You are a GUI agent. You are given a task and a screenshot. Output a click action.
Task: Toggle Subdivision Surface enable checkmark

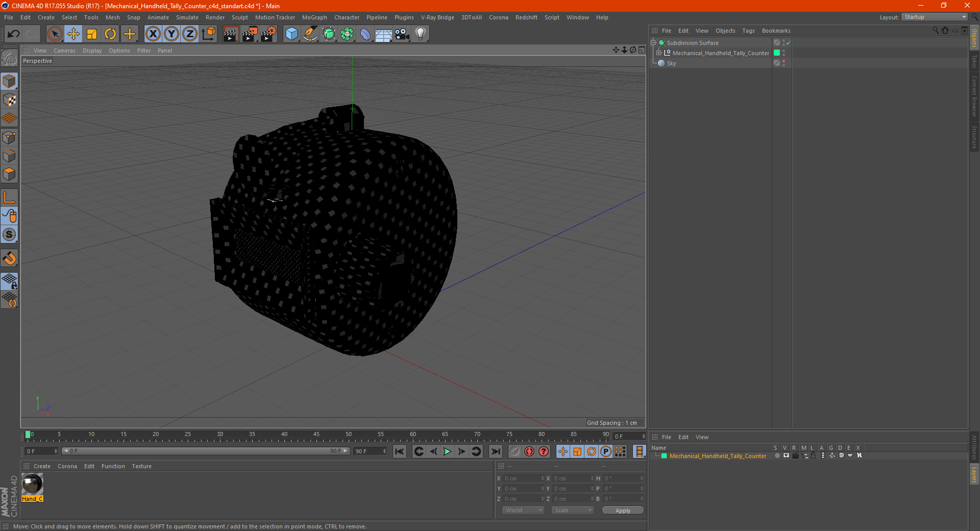tap(789, 43)
